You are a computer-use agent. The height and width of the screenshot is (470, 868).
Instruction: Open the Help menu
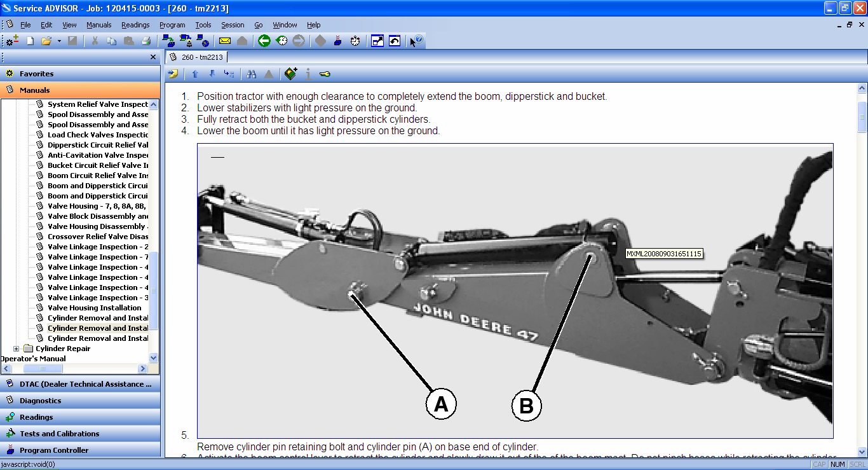pyautogui.click(x=314, y=25)
